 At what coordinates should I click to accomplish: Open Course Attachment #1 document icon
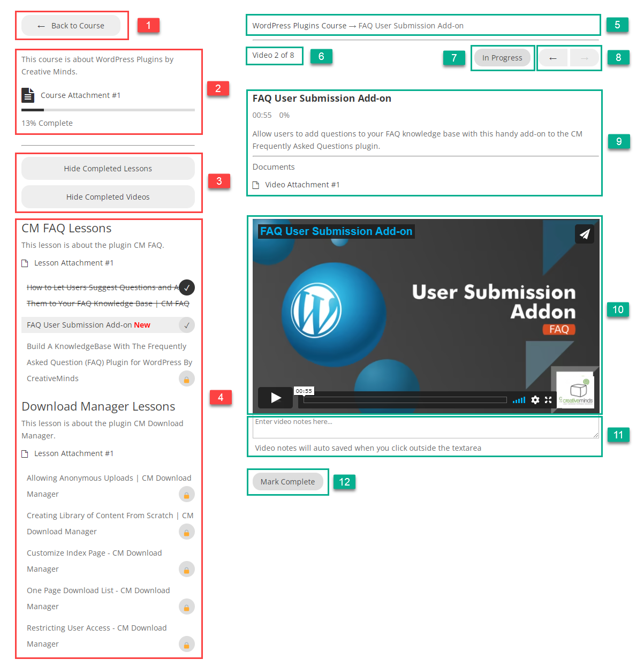tap(28, 95)
